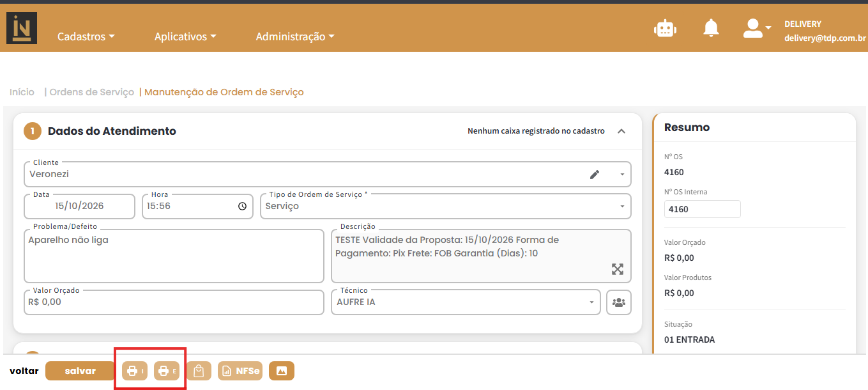Save the order with salvar button
The height and width of the screenshot is (390, 868).
80,371
